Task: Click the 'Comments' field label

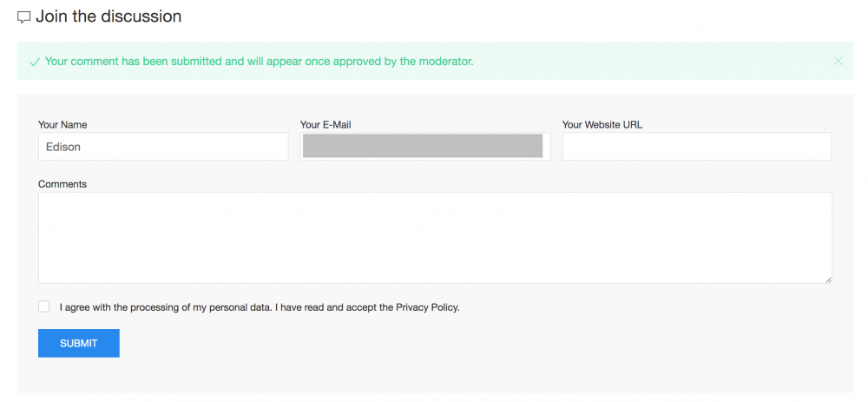Action: [62, 184]
